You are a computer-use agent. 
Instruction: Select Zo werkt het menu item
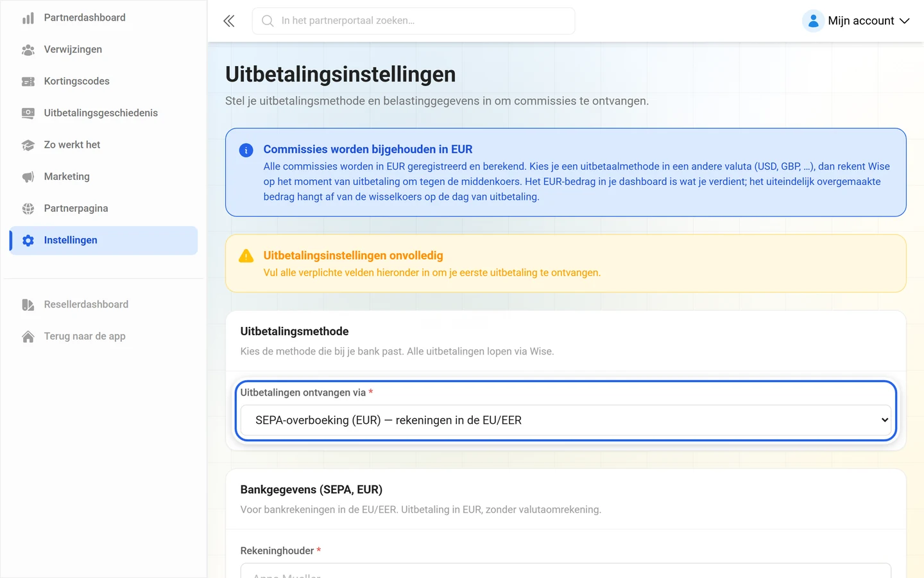(x=104, y=145)
